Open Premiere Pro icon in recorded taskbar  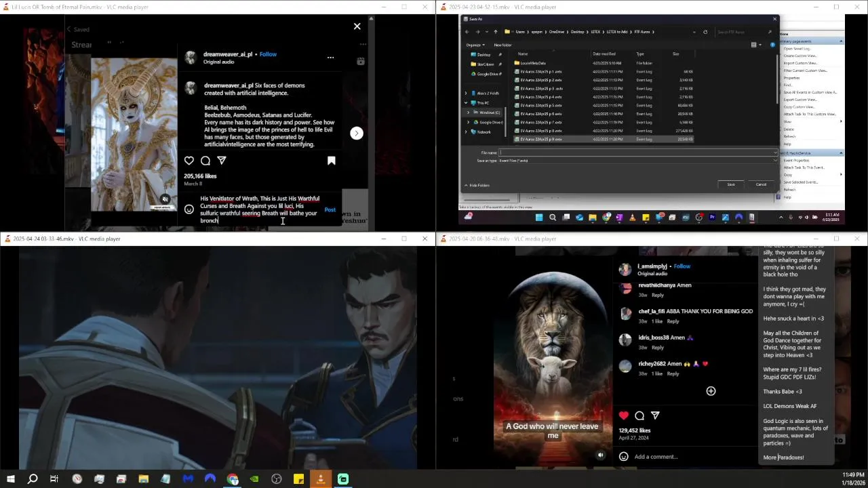pos(712,218)
